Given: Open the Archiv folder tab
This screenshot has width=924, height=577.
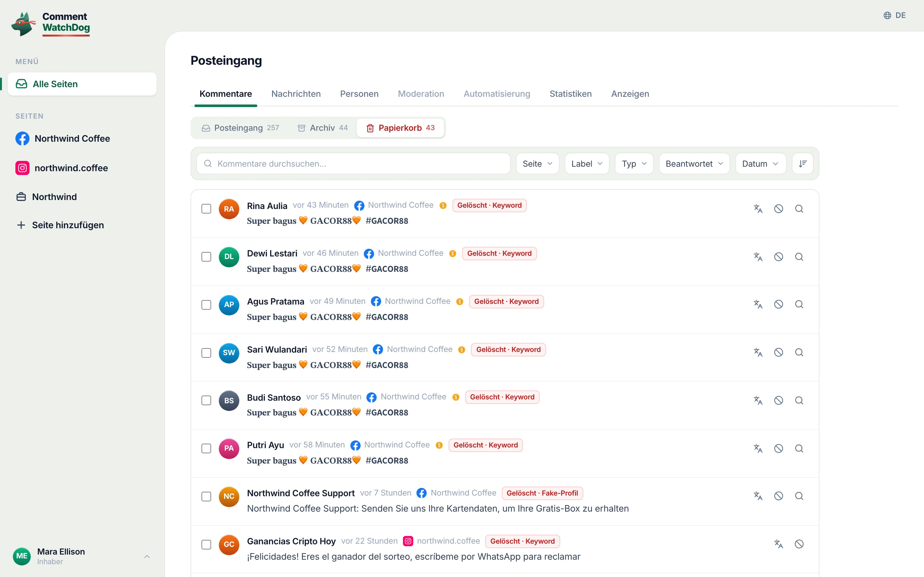Looking at the screenshot, I should [x=323, y=128].
